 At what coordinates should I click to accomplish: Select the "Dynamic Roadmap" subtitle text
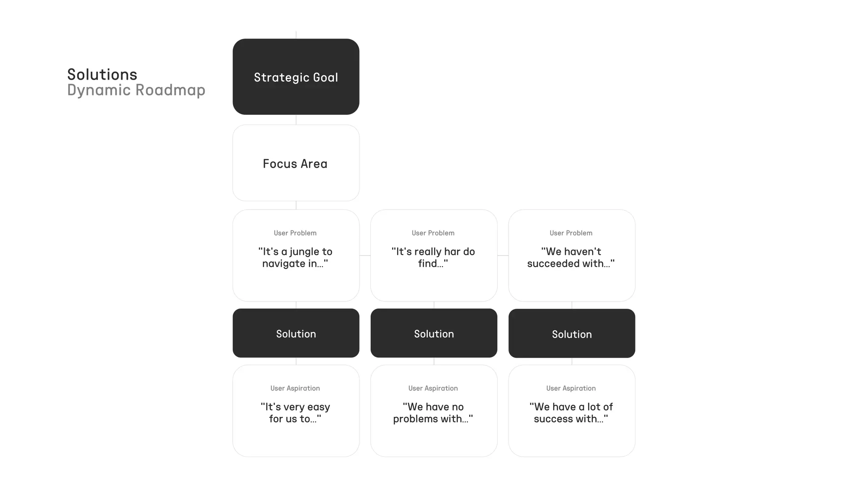(x=136, y=90)
